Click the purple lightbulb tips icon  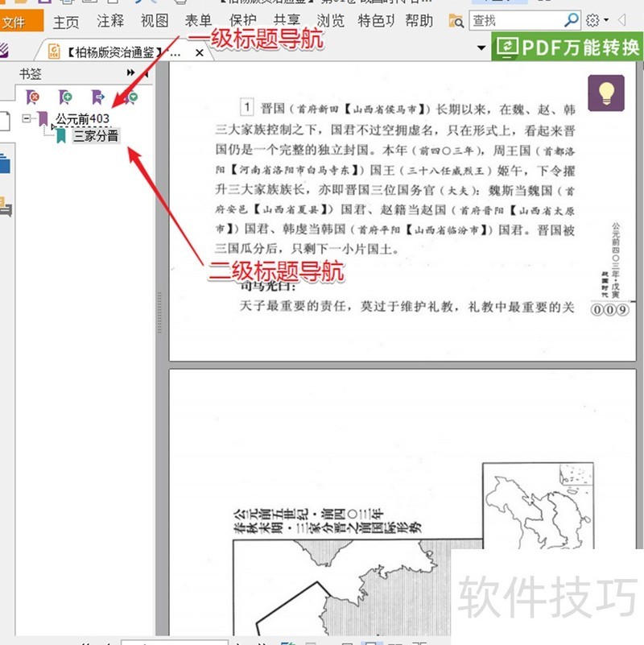pos(606,93)
